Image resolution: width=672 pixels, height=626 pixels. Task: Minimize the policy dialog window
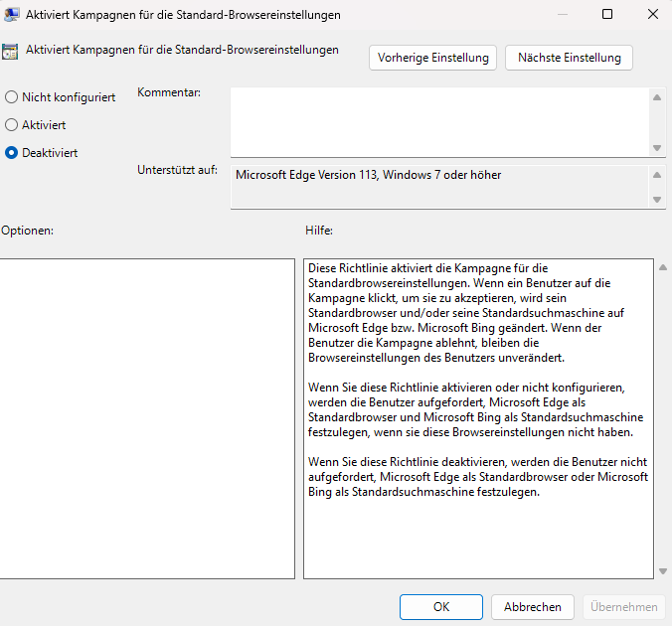click(563, 14)
